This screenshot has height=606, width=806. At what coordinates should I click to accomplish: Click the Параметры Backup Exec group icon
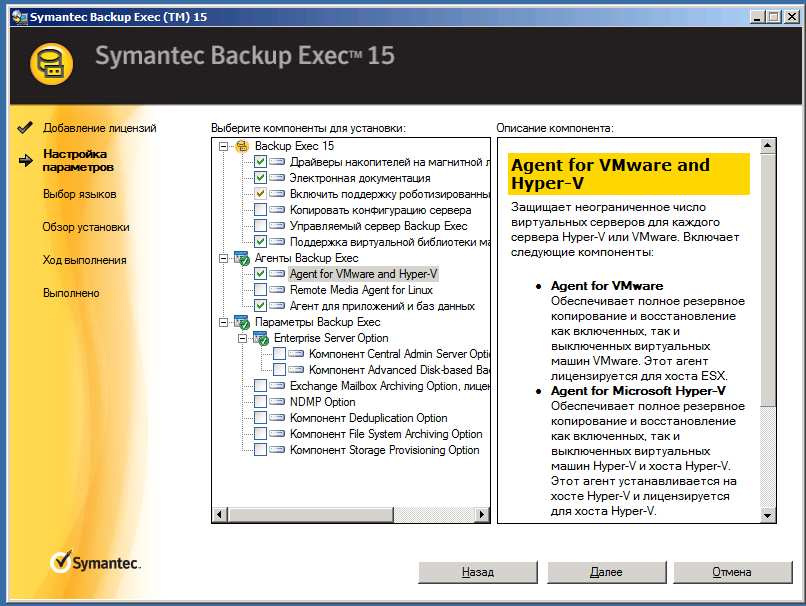(x=242, y=322)
